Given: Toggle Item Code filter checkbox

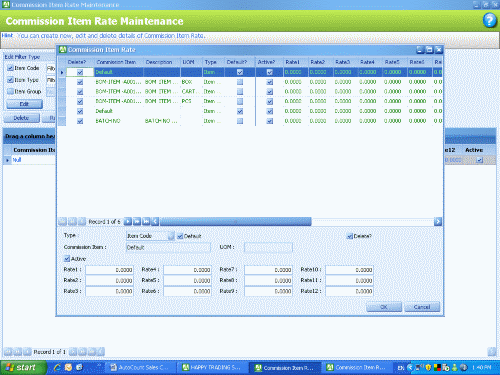Looking at the screenshot, I should coord(10,68).
